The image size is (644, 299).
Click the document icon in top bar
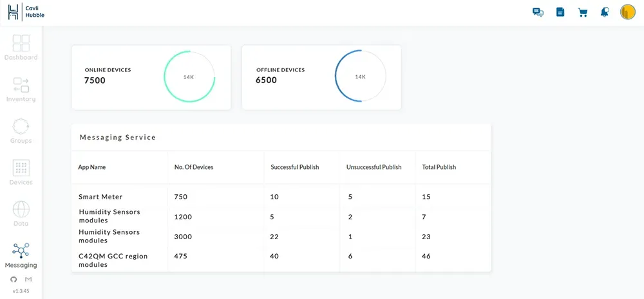tap(560, 12)
